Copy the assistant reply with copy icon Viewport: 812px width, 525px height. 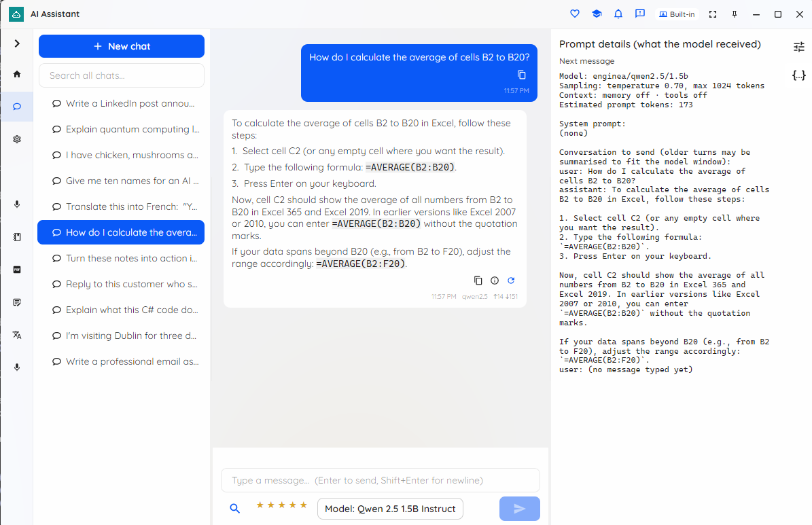(478, 280)
